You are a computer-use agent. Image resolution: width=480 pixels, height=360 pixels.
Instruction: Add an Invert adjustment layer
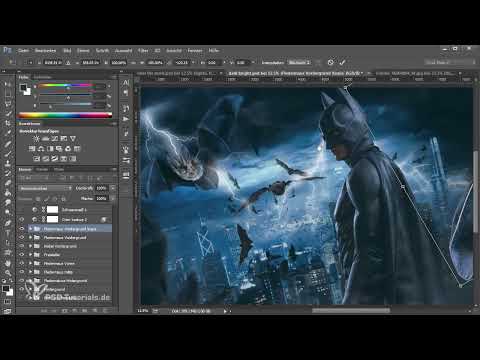coord(37,159)
